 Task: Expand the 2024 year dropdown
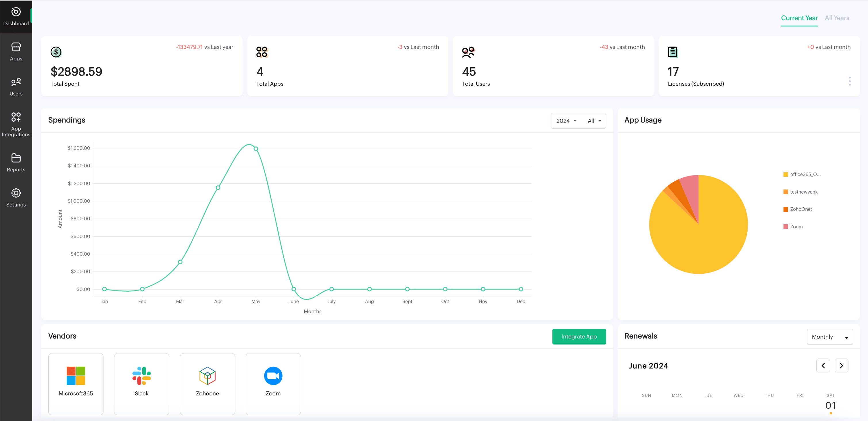[x=566, y=121]
